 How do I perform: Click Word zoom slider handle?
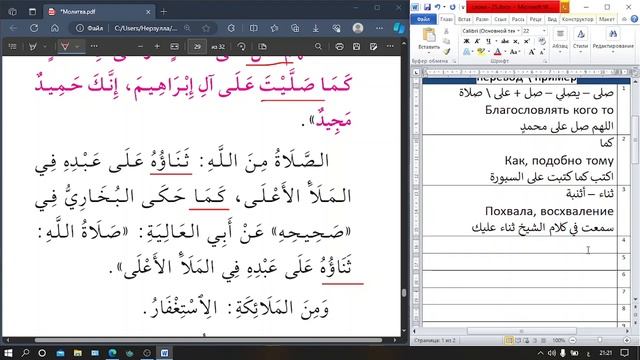(x=600, y=340)
